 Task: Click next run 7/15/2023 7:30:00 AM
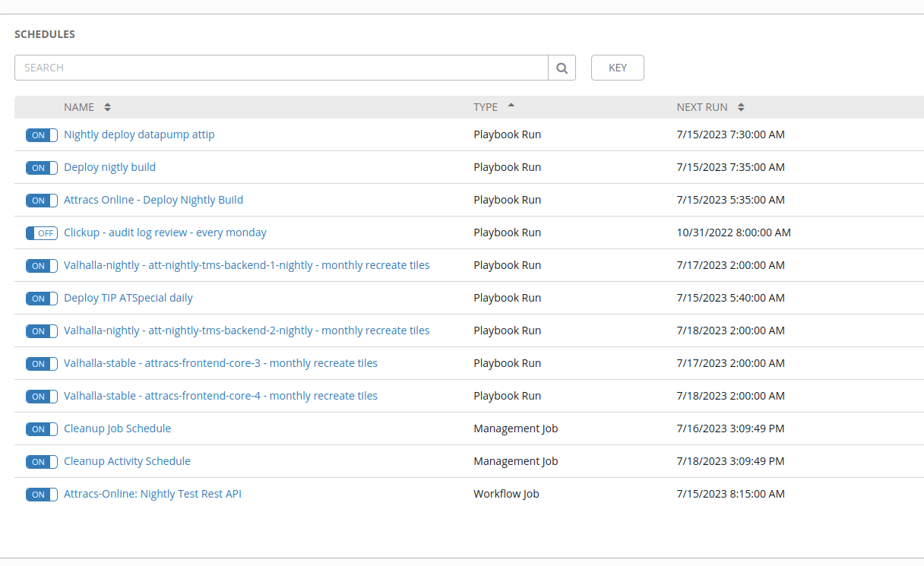point(730,134)
